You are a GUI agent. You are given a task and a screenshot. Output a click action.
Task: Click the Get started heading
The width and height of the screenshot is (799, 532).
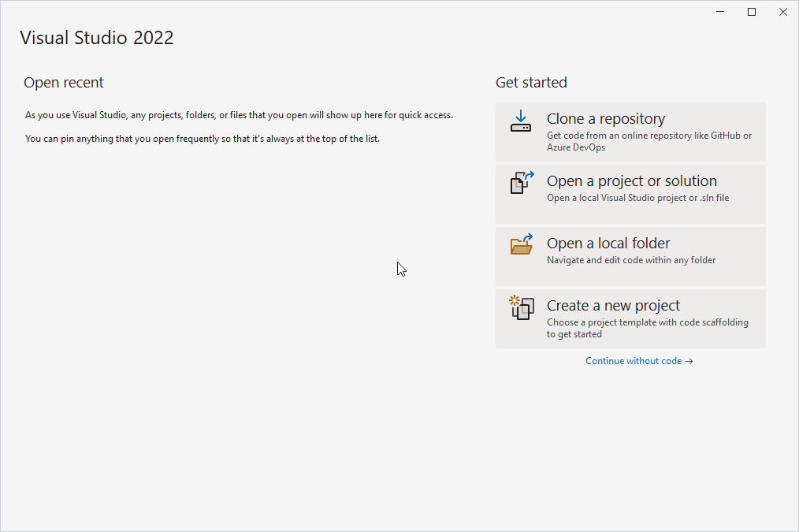[531, 83]
